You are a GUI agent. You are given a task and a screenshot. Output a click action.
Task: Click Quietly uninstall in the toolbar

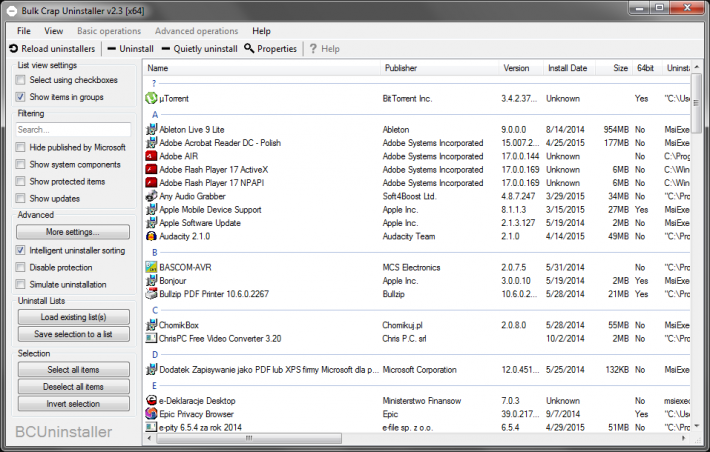click(200, 48)
